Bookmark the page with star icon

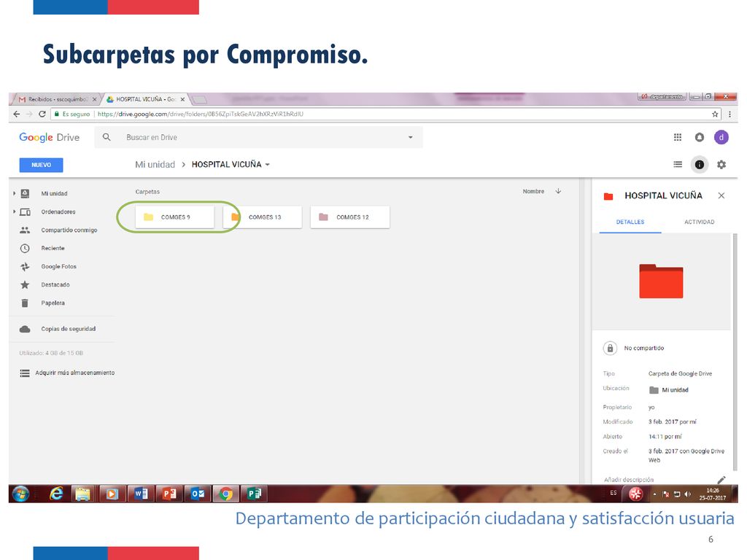coord(715,114)
